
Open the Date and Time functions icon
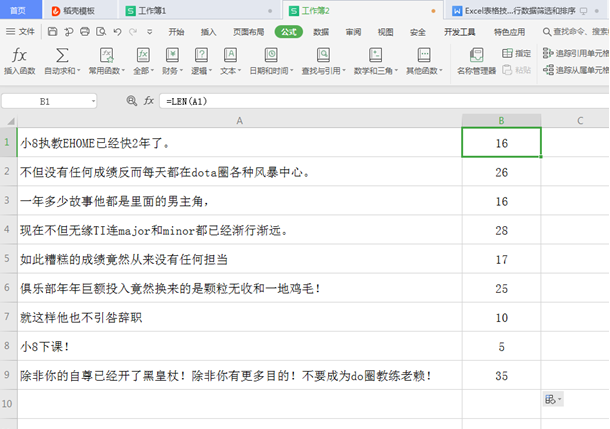271,55
